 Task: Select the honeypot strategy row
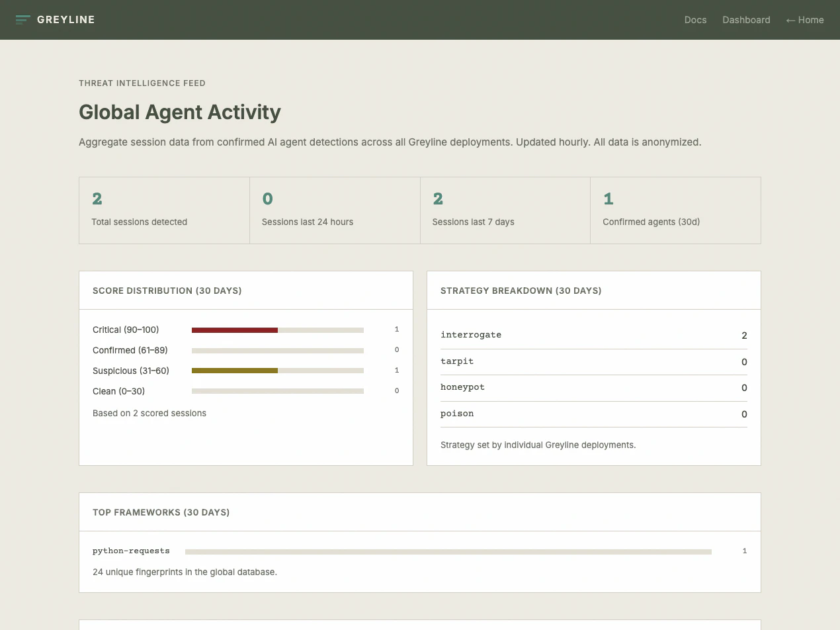click(594, 388)
